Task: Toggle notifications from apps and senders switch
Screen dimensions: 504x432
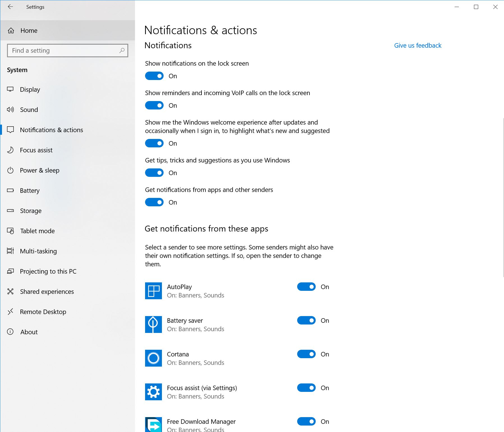Action: click(154, 202)
